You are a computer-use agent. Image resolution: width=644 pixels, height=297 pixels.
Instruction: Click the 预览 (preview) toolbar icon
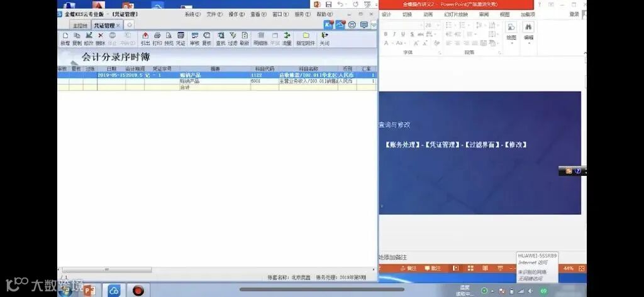click(169, 38)
